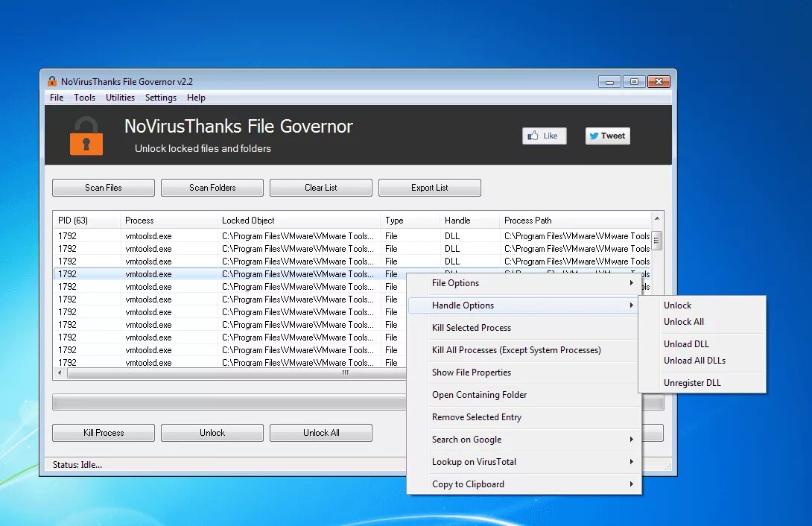This screenshot has height=526, width=812.
Task: Expand the Handle Options submenu
Action: tap(524, 305)
